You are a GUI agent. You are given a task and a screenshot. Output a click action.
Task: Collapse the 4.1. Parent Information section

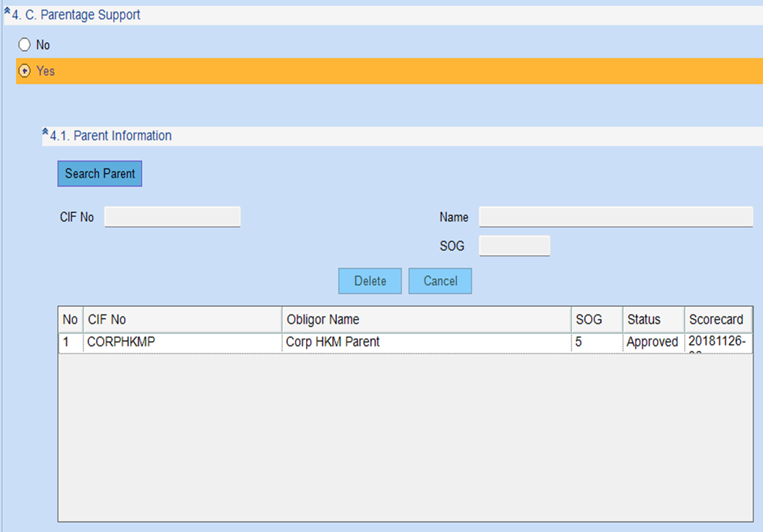pyautogui.click(x=46, y=133)
